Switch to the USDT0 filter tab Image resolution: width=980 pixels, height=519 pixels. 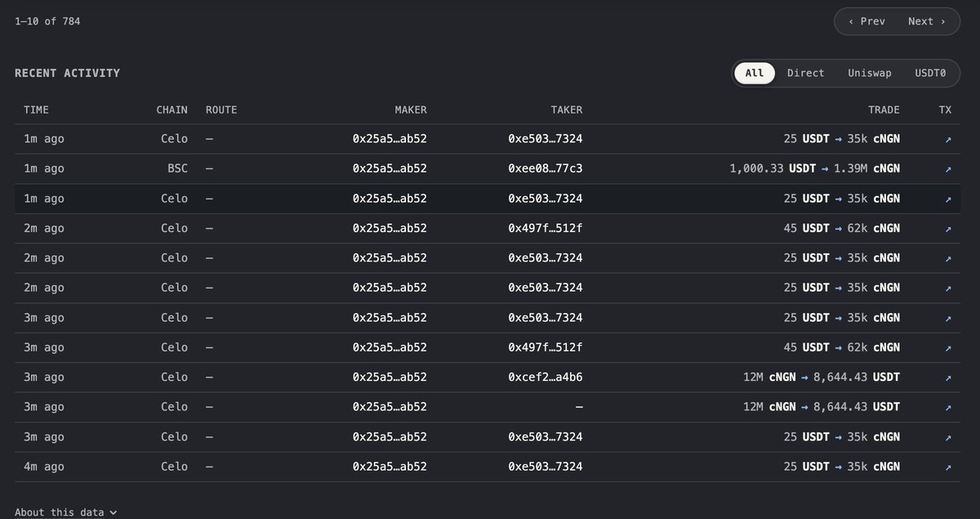(930, 73)
